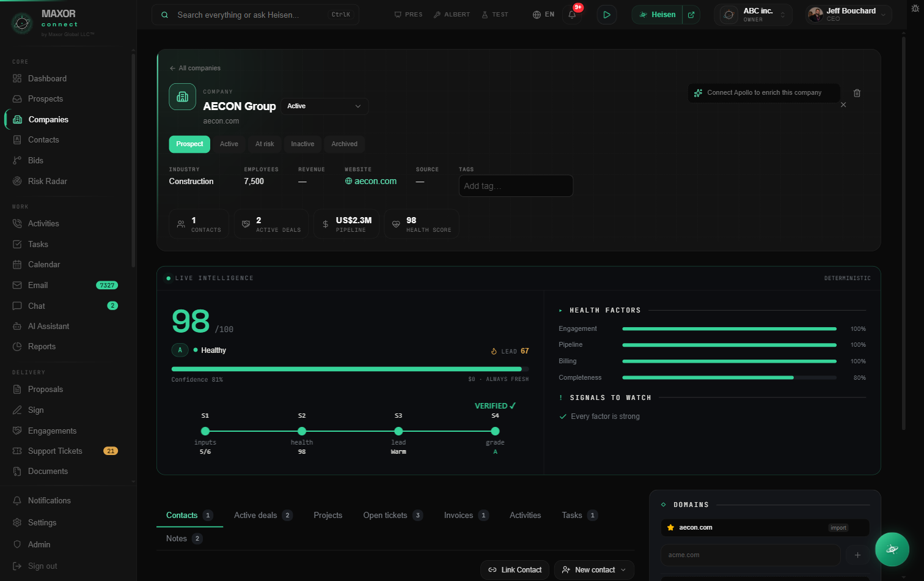The height and width of the screenshot is (581, 924).
Task: Switch to Notes tab
Action: coord(184,538)
